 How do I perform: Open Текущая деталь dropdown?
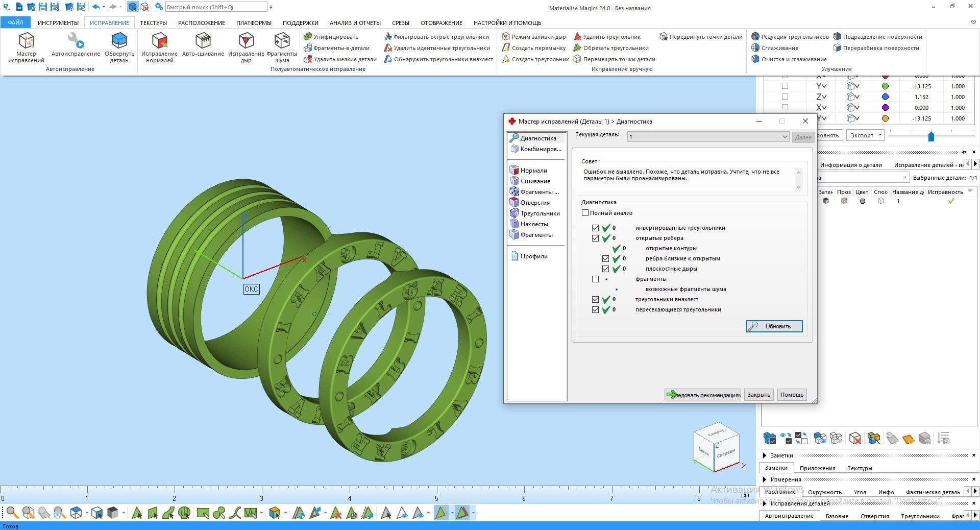point(708,137)
